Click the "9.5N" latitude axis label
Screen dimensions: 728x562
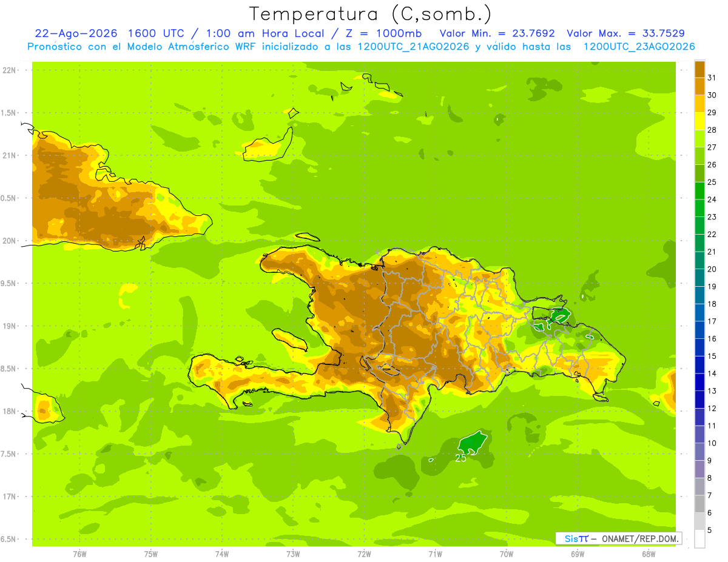click(8, 283)
